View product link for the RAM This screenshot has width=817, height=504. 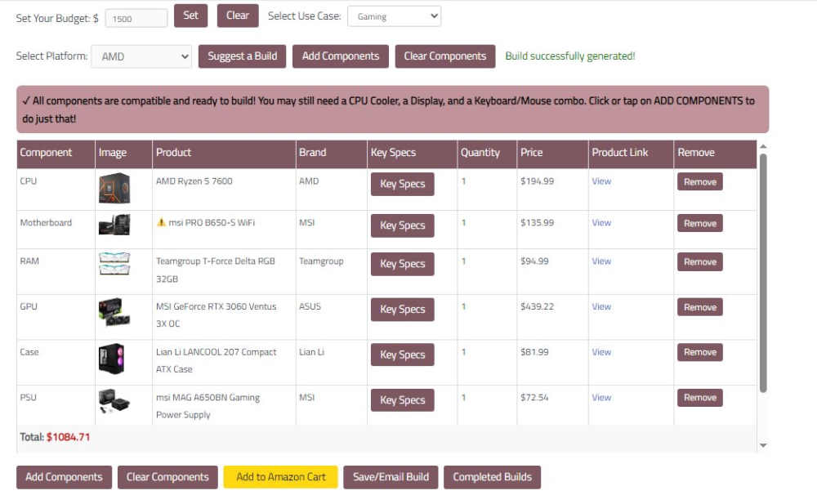click(x=601, y=261)
